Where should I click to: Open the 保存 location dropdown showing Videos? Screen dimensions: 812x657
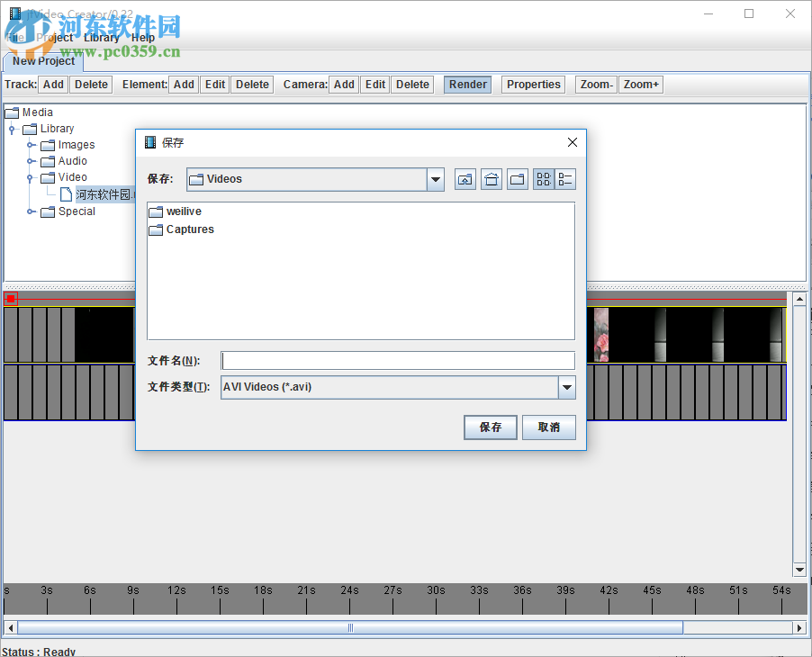point(436,179)
